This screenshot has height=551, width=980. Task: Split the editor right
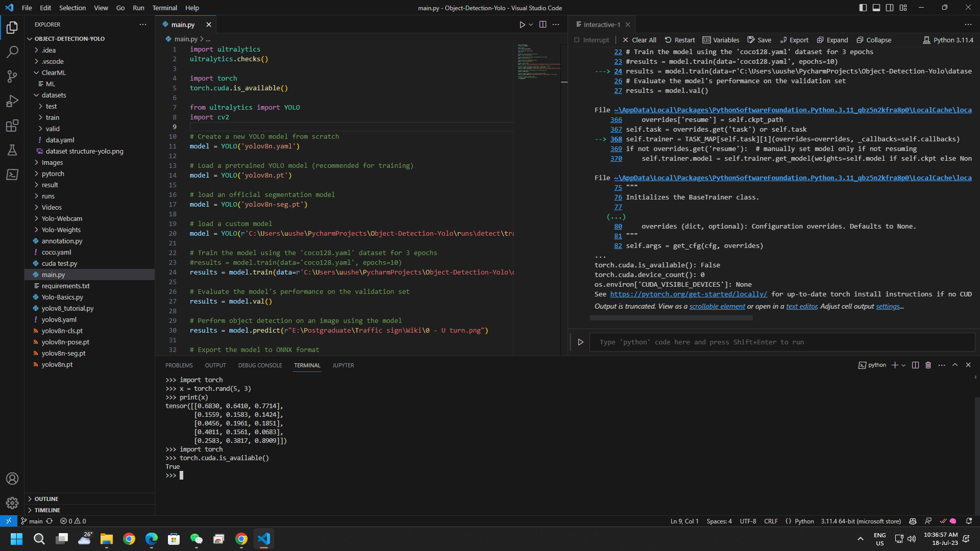(x=543, y=24)
